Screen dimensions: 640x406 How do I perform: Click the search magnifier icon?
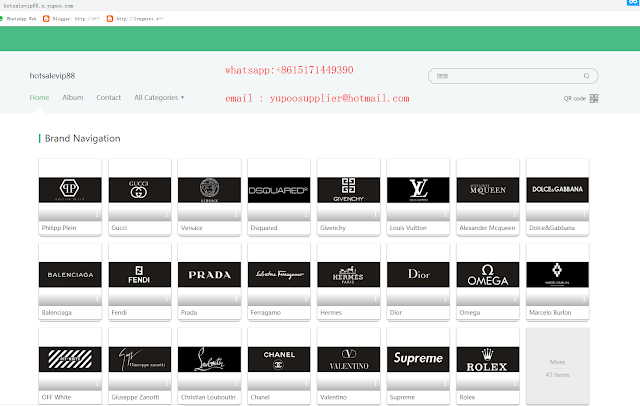click(x=587, y=75)
